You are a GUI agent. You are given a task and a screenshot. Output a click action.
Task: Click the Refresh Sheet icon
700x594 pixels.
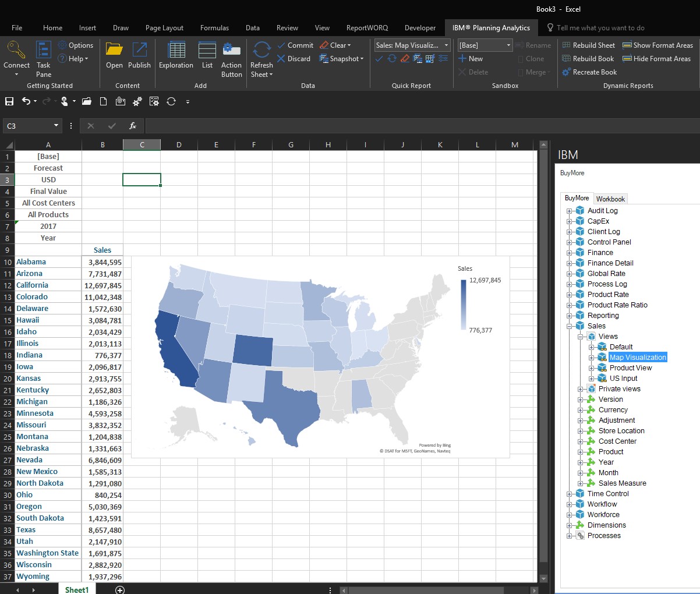point(261,50)
